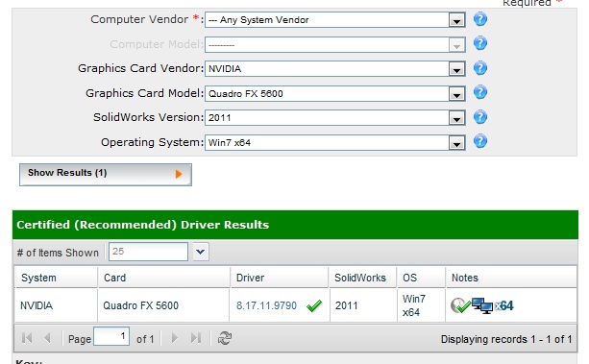Screen dimensions: 589x364
Task: Click the green checkmark beside driver 8.17.11.9790
Action: [314, 305]
